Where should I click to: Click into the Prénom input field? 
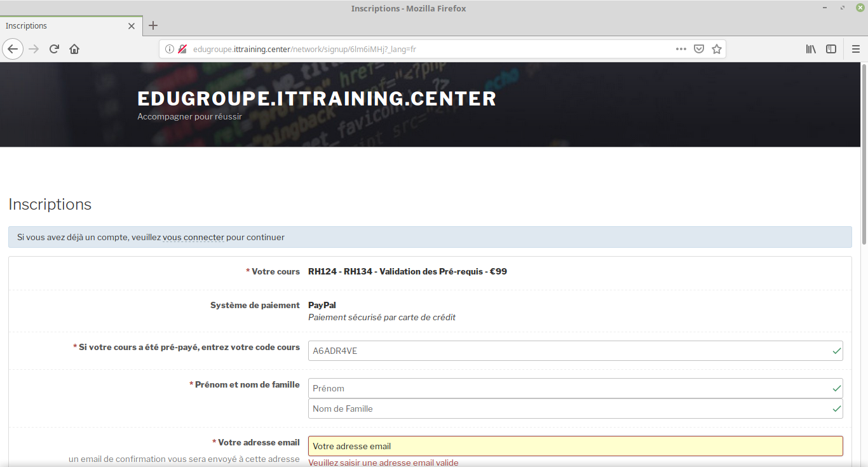(x=569, y=388)
